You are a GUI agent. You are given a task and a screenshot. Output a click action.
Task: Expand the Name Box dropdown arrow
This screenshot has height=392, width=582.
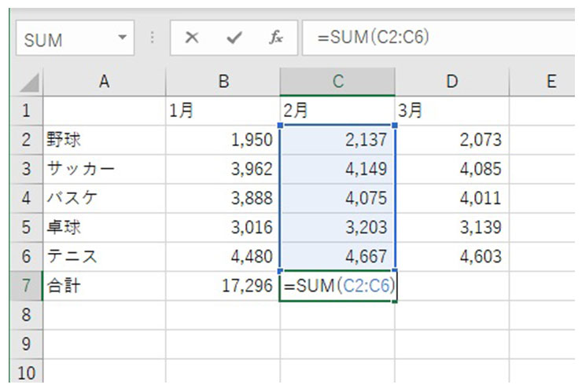122,38
